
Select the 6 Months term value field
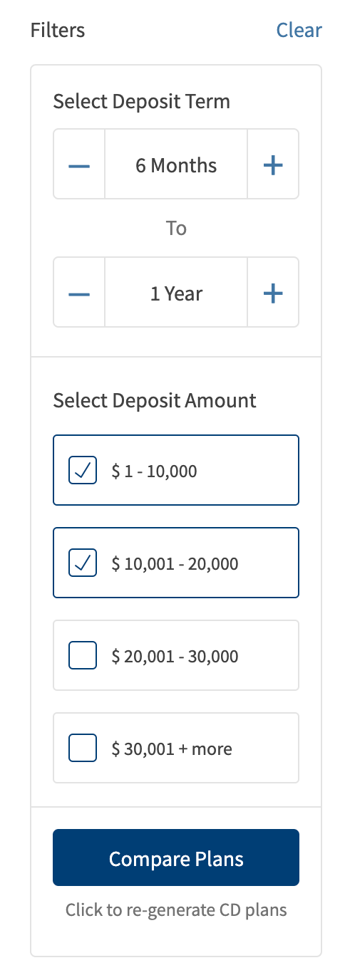click(x=176, y=165)
